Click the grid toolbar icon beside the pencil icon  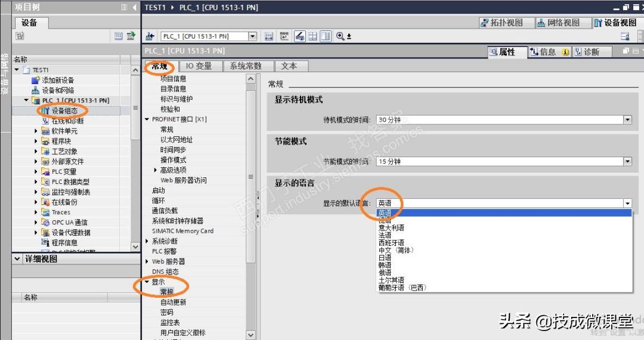[x=313, y=36]
